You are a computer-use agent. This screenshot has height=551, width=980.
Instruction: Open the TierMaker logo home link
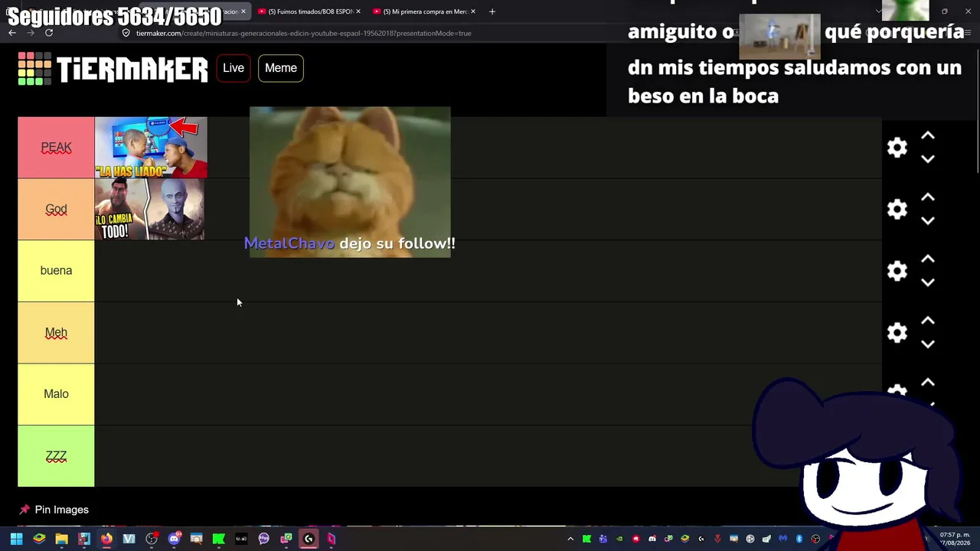click(x=113, y=69)
